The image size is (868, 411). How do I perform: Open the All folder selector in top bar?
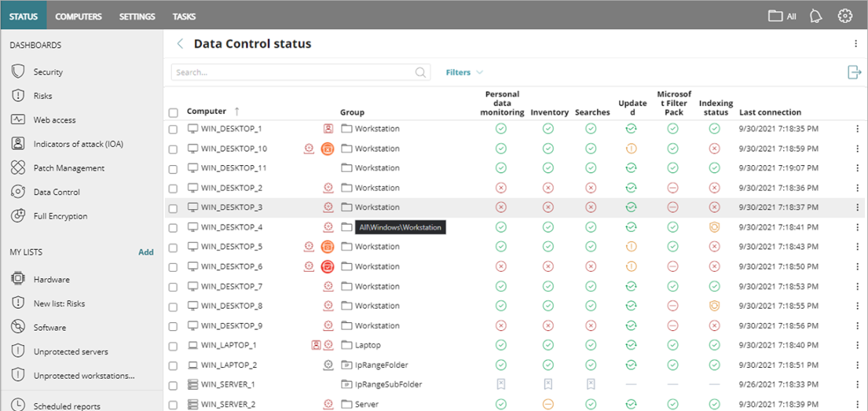[782, 16]
